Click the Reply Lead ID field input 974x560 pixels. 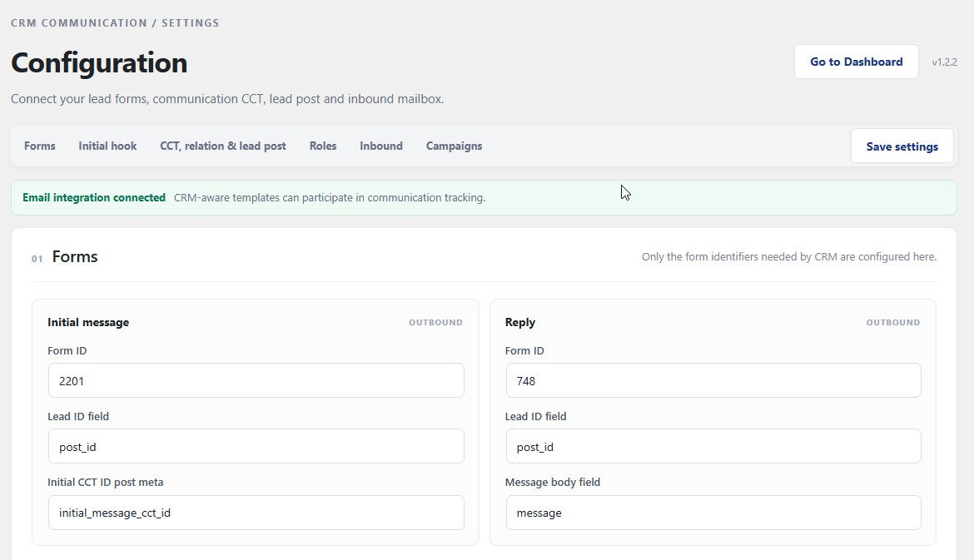pos(713,446)
